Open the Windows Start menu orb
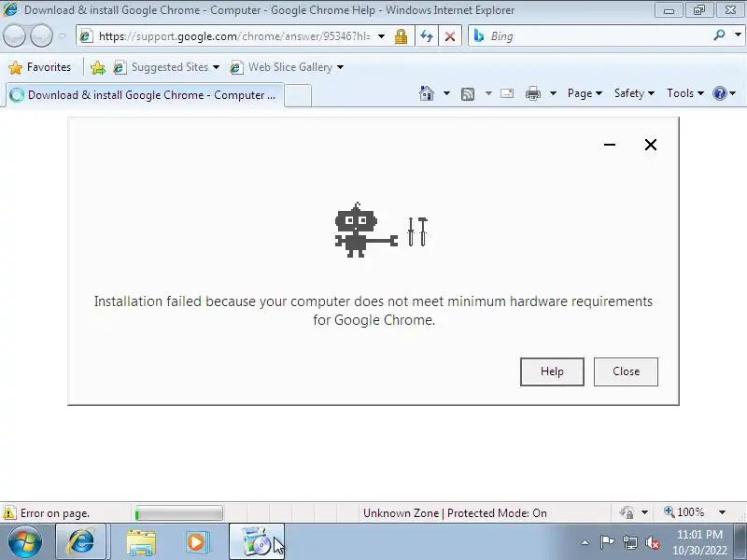The width and height of the screenshot is (747, 560). (x=25, y=542)
